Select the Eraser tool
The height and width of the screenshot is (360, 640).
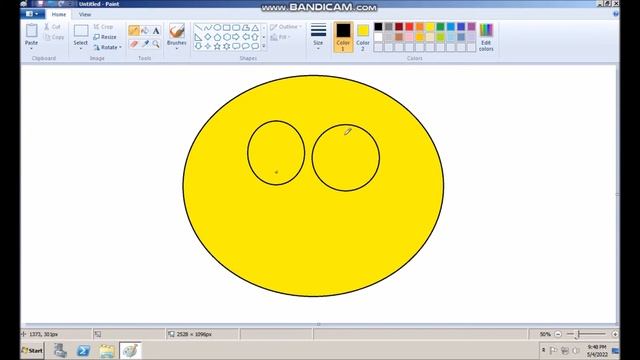point(134,44)
